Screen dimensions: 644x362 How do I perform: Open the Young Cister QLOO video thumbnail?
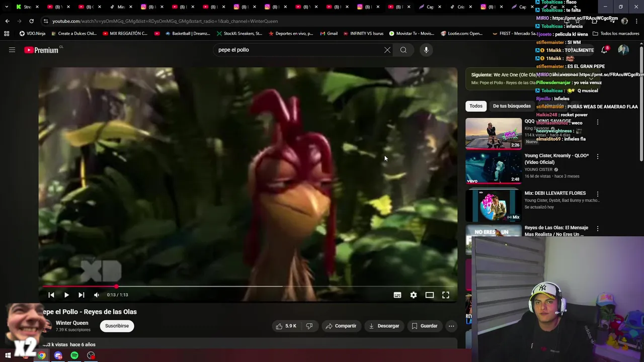point(494,168)
